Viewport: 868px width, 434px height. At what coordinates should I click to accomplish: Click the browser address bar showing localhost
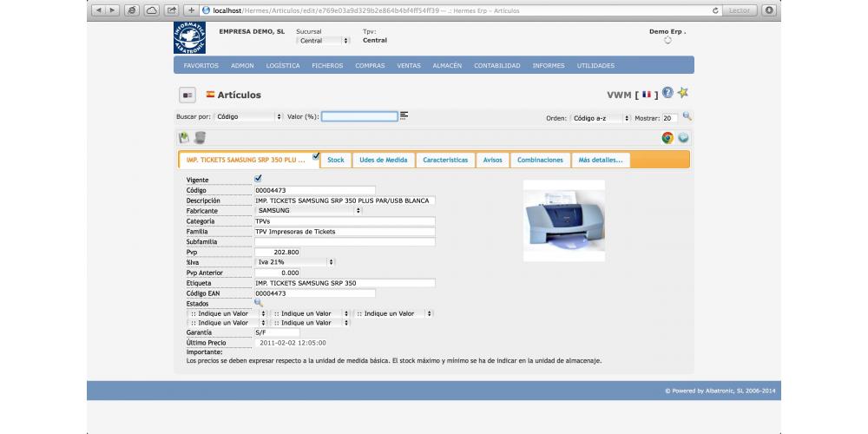click(461, 10)
